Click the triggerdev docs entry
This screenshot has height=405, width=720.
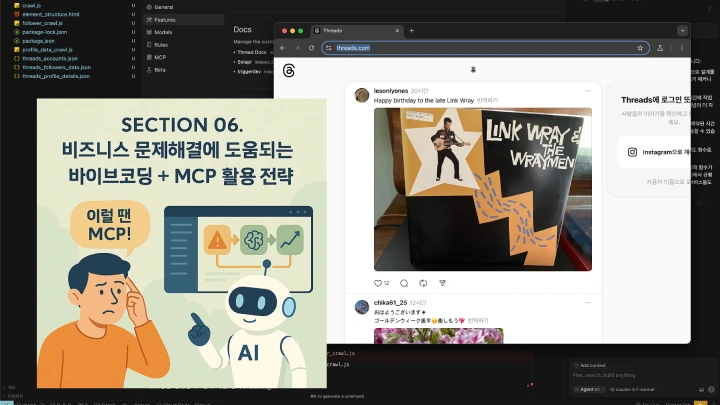point(249,72)
